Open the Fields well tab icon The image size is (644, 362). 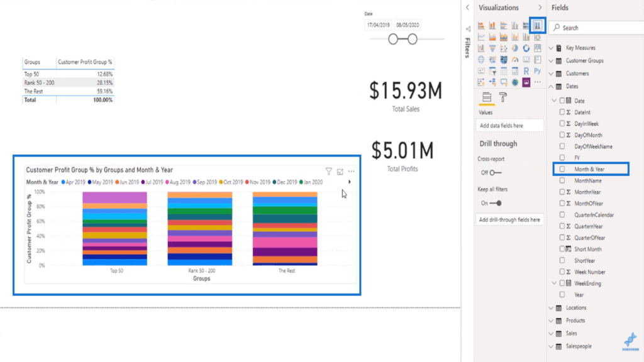(x=487, y=97)
